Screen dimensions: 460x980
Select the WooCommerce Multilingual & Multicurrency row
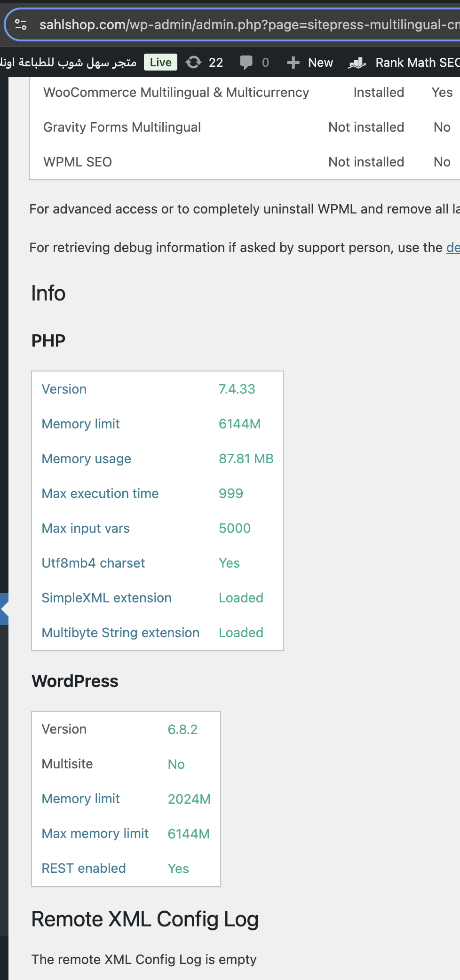pyautogui.click(x=245, y=92)
